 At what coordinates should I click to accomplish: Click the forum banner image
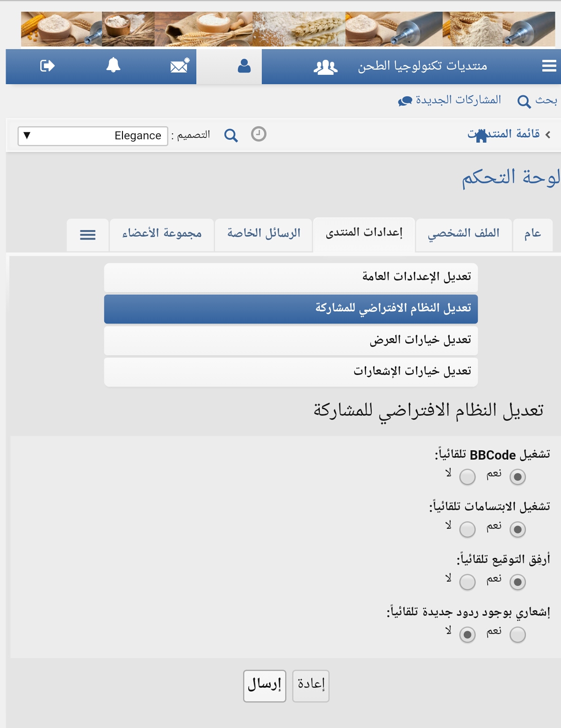288,29
